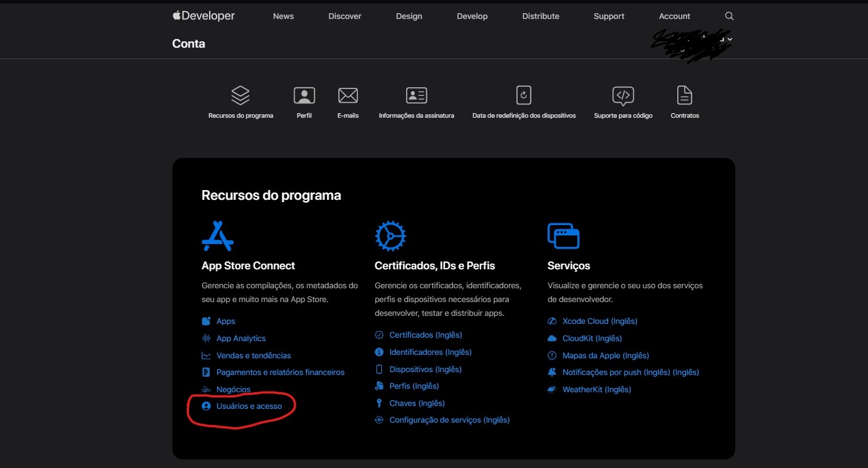Open Identificadores (Inglês) link
This screenshot has width=868, height=468.
pyautogui.click(x=430, y=352)
